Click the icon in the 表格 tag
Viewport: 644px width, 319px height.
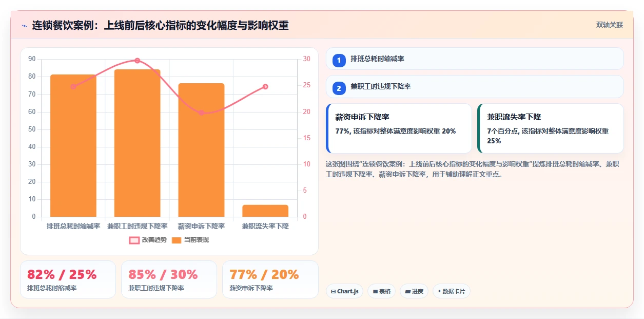375,291
